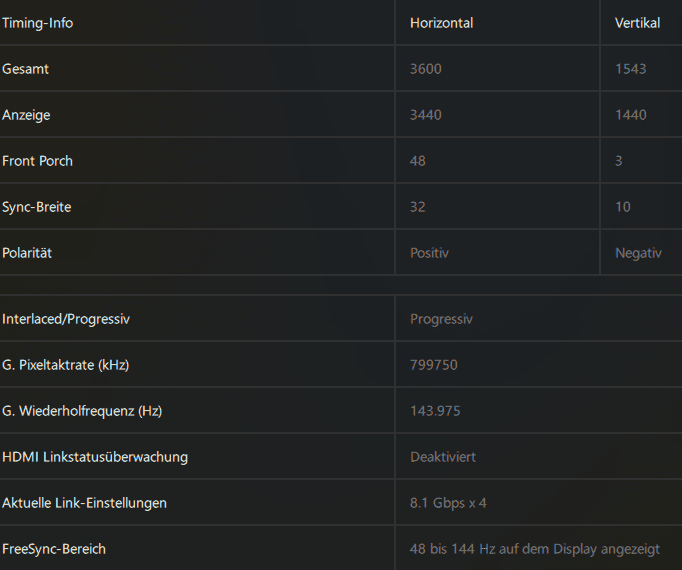Click the vertical total value 1543
The width and height of the screenshot is (682, 570).
(x=630, y=69)
